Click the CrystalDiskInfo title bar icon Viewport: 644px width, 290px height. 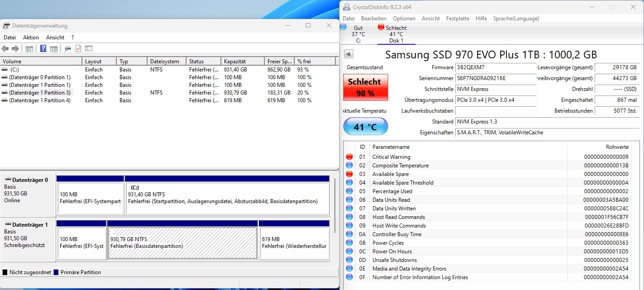(347, 7)
